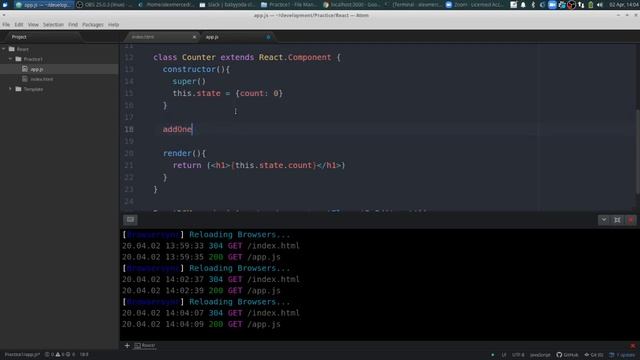
Task: Close the terminal panel with red X
Action: pyautogui.click(x=631, y=220)
